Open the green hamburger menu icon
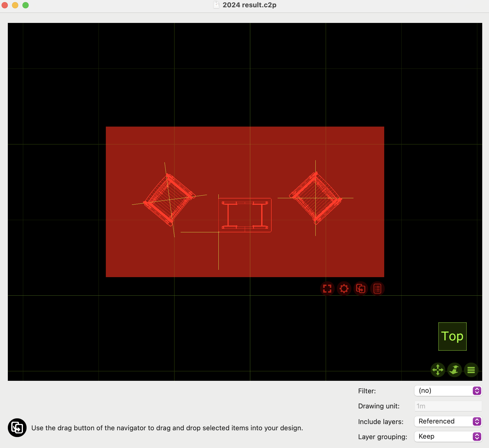Viewport: 489px width, 448px height. 471,370
